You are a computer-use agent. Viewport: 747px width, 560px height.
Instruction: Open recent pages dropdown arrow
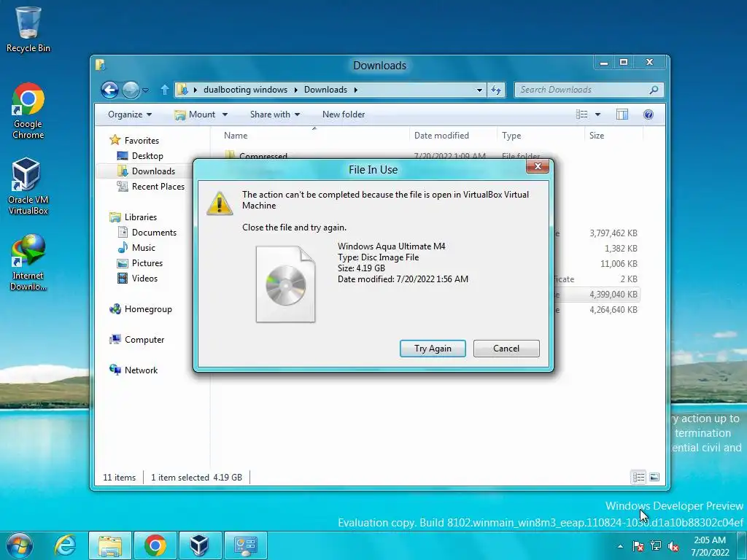tap(145, 90)
